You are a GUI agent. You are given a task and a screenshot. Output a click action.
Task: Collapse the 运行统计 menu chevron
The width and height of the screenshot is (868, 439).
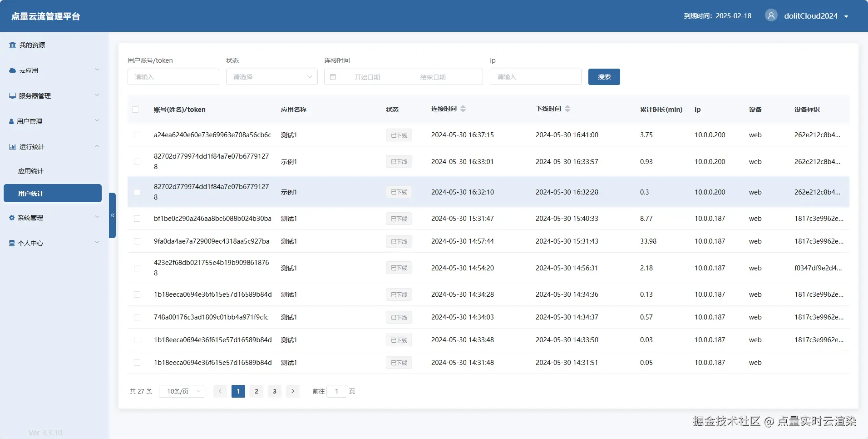(97, 146)
